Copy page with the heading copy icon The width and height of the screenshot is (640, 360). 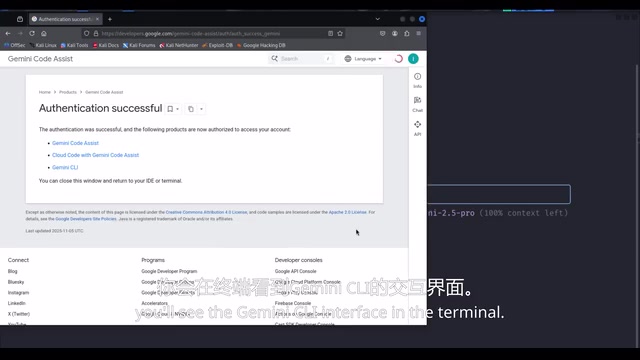coord(191,109)
